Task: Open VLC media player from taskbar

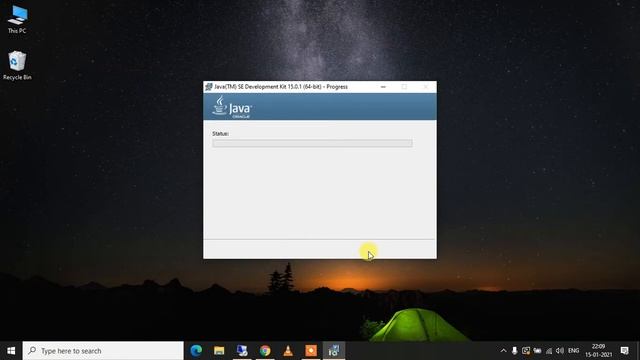Action: tap(288, 351)
